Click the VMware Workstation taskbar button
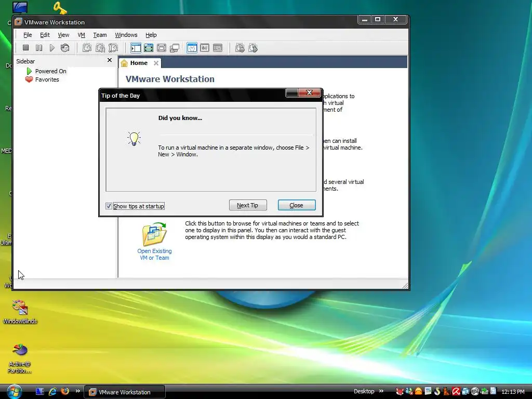Screen dimensions: 532x399 tap(125, 392)
